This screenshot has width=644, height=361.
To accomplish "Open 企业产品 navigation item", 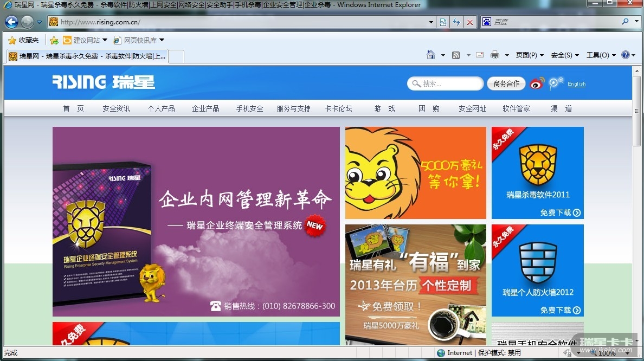I will pos(205,108).
